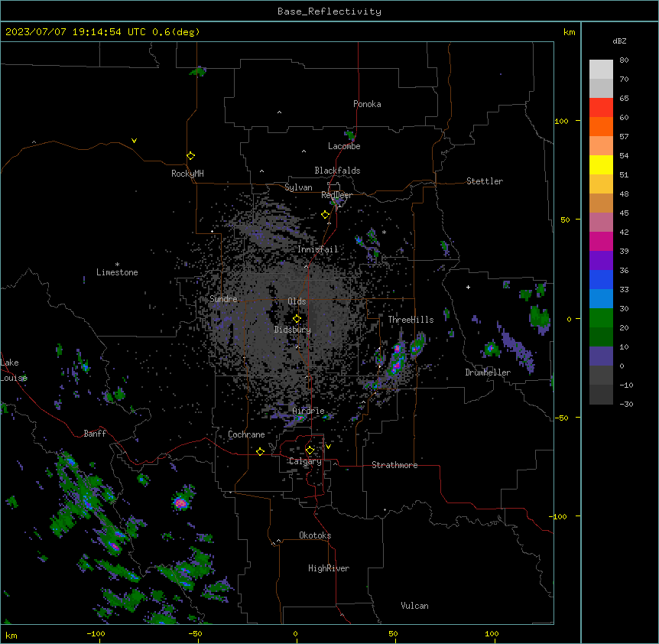Click the RedDeer city label
Image resolution: width=659 pixels, height=644 pixels.
pyautogui.click(x=336, y=195)
